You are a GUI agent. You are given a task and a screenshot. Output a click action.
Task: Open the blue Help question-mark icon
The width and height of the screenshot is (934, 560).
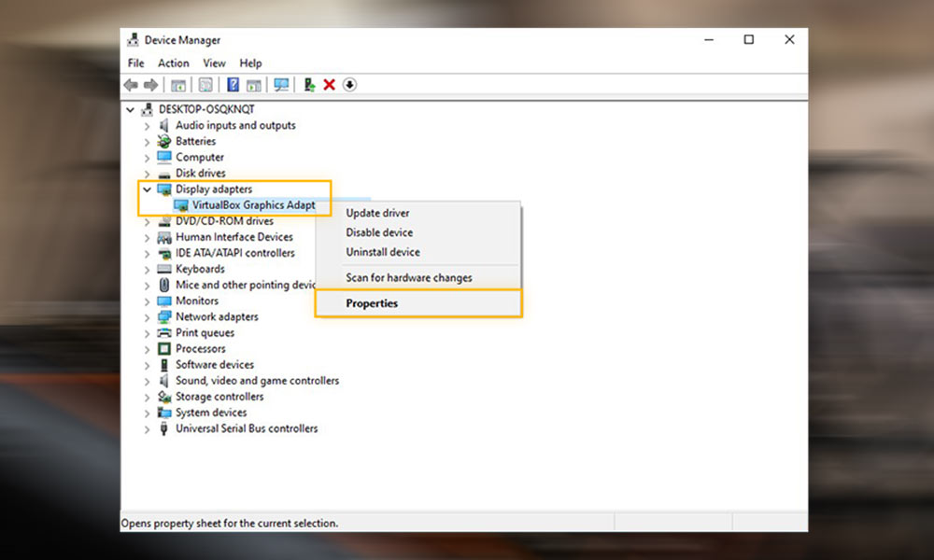(233, 85)
